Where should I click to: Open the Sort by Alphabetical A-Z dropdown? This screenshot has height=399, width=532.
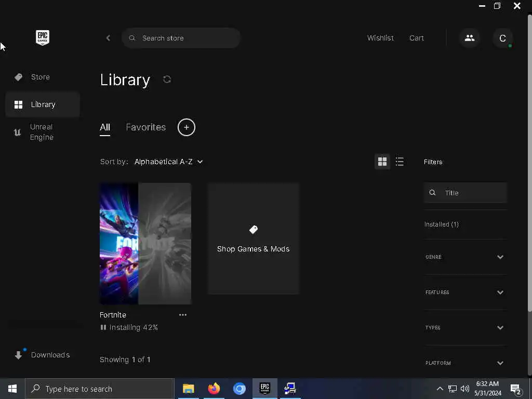click(169, 162)
